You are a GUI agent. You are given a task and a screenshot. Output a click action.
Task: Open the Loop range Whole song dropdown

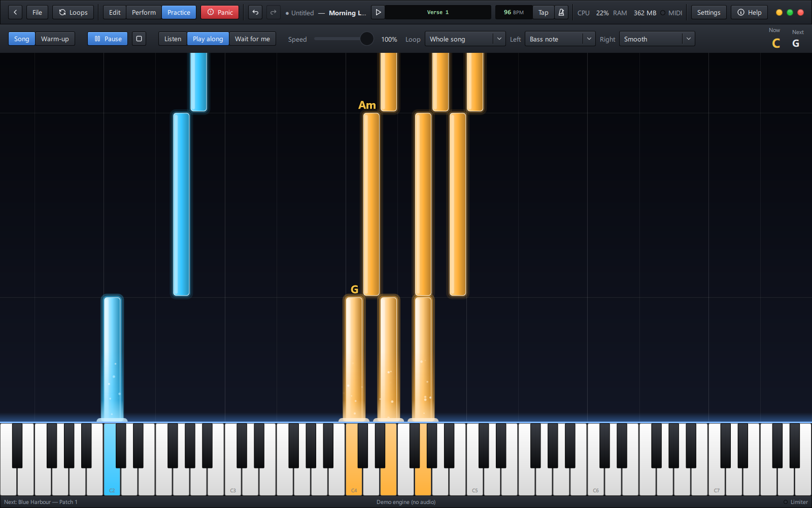[x=465, y=39]
